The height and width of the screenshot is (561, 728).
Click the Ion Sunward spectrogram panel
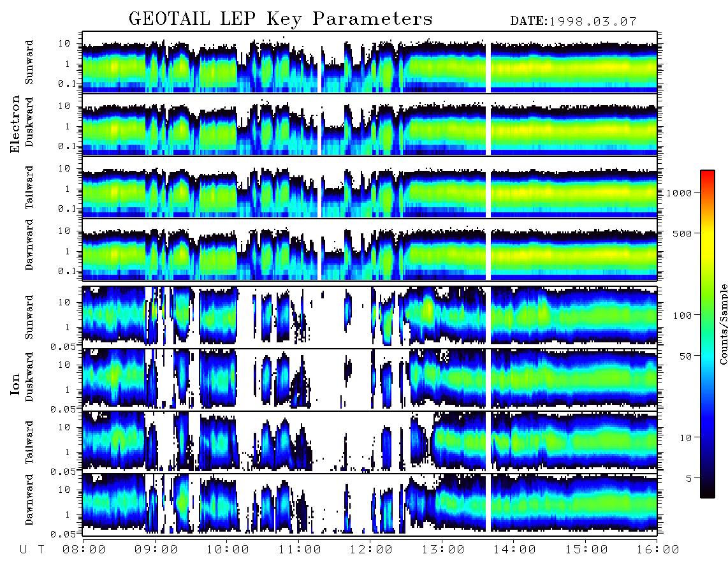coord(370,317)
